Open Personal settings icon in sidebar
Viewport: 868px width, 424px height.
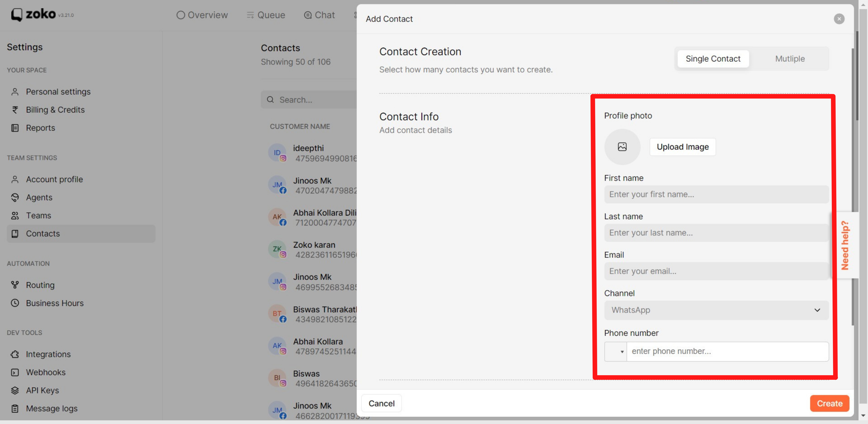coord(15,92)
